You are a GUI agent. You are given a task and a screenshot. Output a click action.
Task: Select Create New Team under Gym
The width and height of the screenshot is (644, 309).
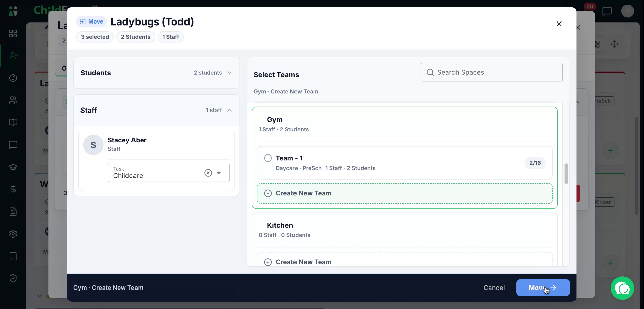point(405,193)
